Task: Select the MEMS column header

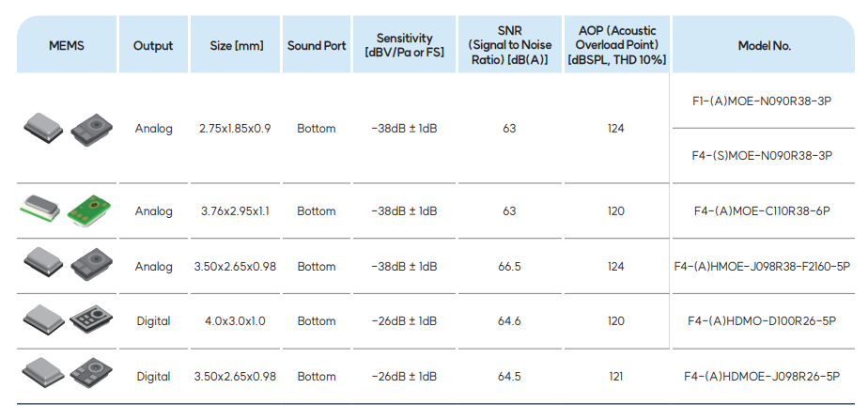Action: [67, 45]
